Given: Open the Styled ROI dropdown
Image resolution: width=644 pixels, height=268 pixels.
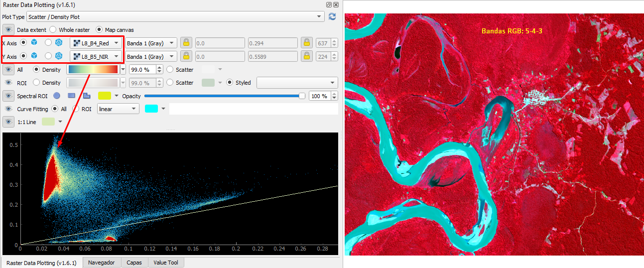Looking at the screenshot, I should coord(297,83).
